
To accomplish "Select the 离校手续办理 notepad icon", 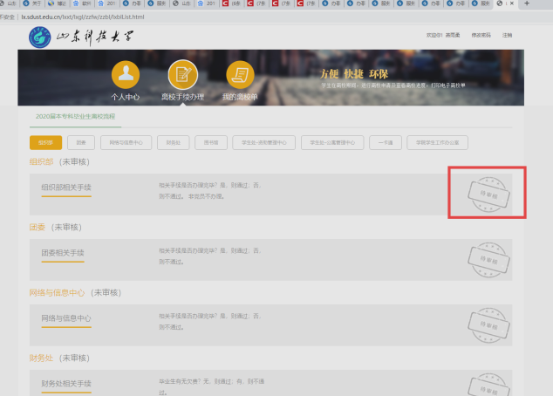I will 183,74.
